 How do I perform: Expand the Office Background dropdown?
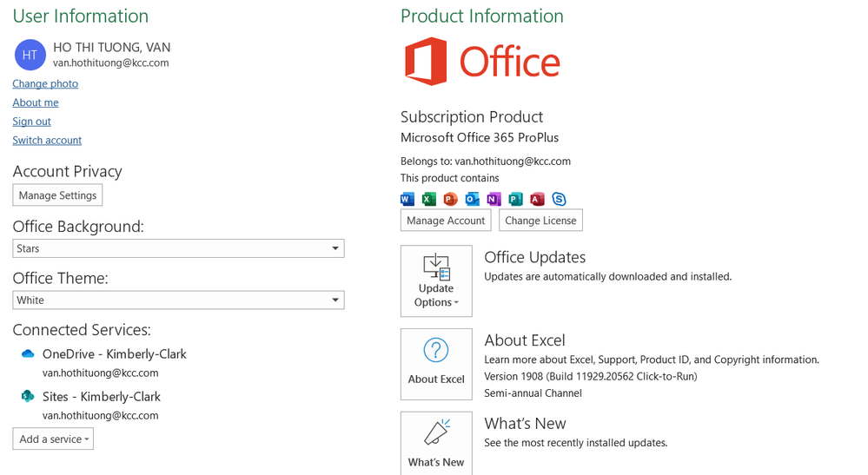[178, 248]
